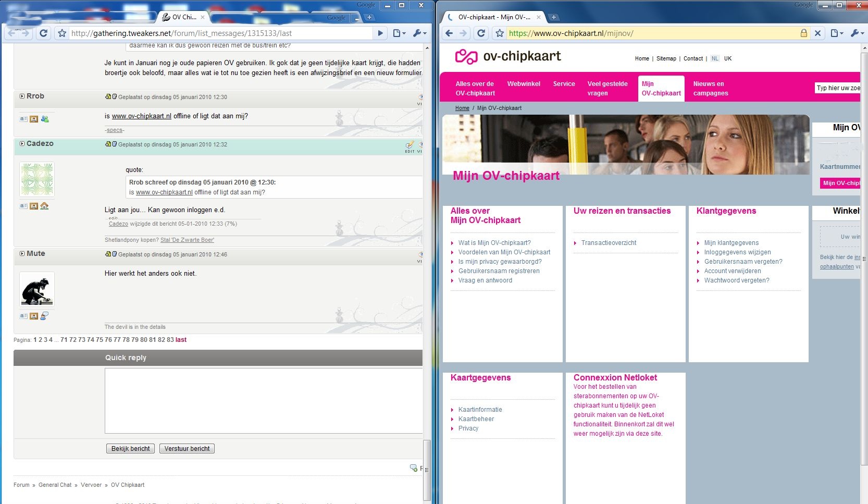This screenshot has width=868, height=504.
Task: Open the 'Account verwijderen' link
Action: pos(733,271)
